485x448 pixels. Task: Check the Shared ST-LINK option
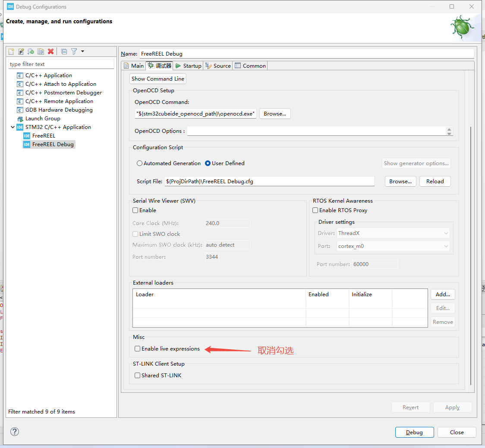coord(138,376)
